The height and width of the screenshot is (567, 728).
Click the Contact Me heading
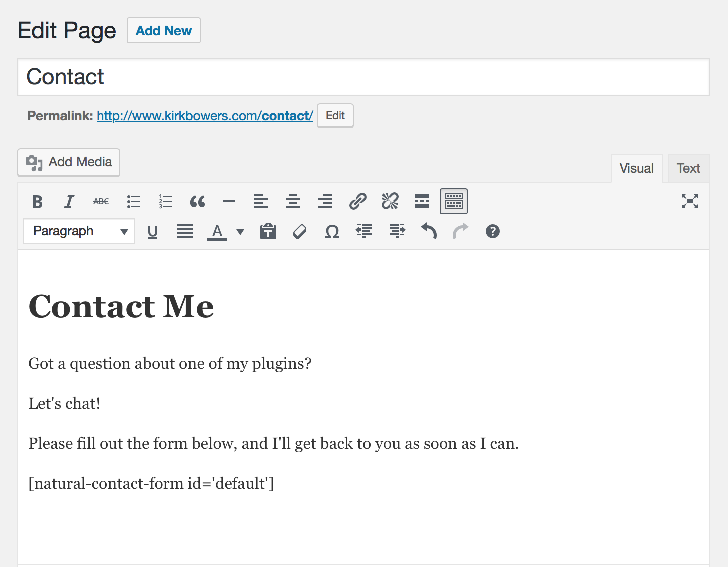(121, 306)
